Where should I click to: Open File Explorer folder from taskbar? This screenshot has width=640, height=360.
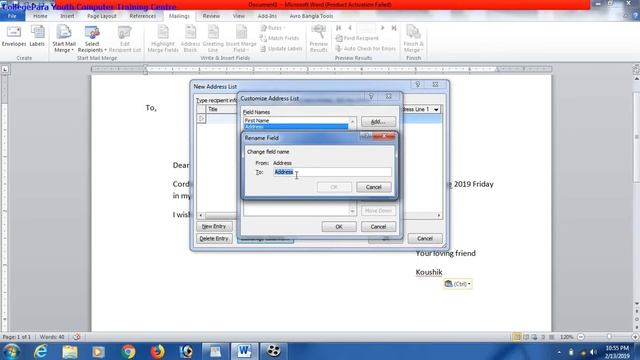69,351
